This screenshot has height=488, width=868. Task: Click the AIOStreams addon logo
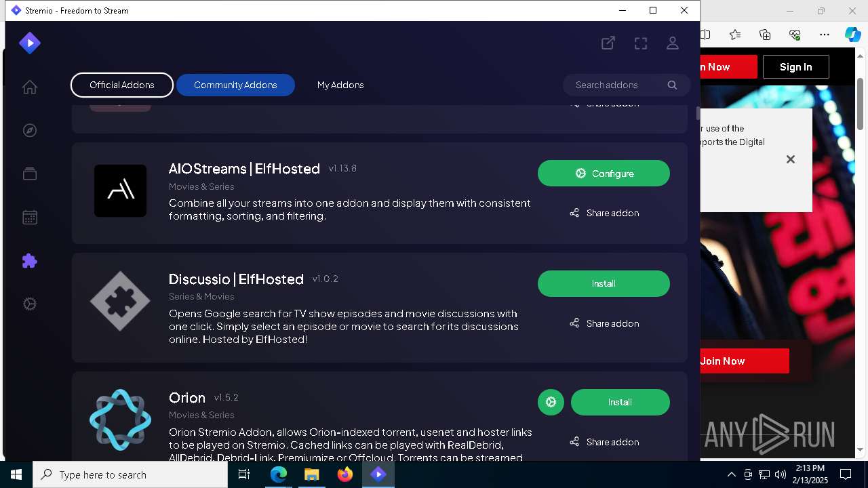click(x=120, y=190)
